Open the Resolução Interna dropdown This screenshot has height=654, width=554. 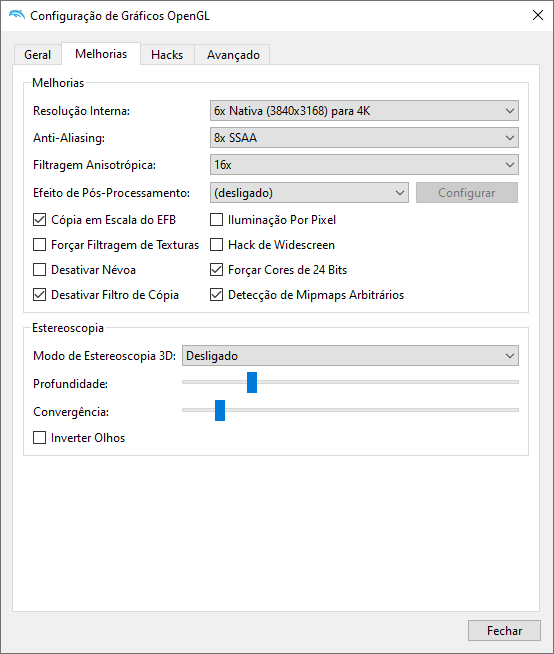coord(364,111)
